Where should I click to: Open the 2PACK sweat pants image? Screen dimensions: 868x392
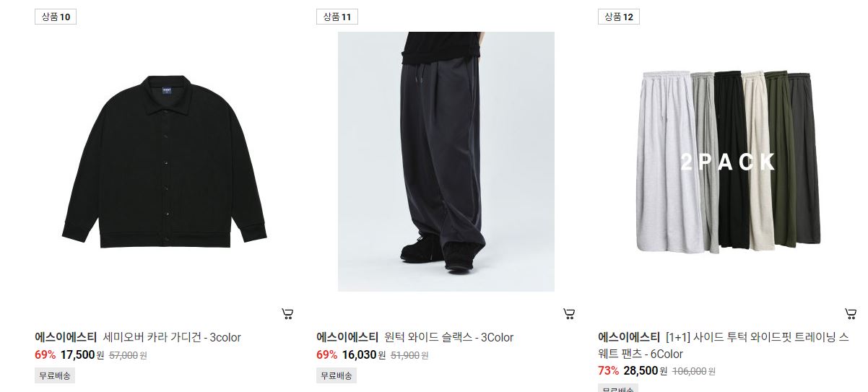point(728,162)
